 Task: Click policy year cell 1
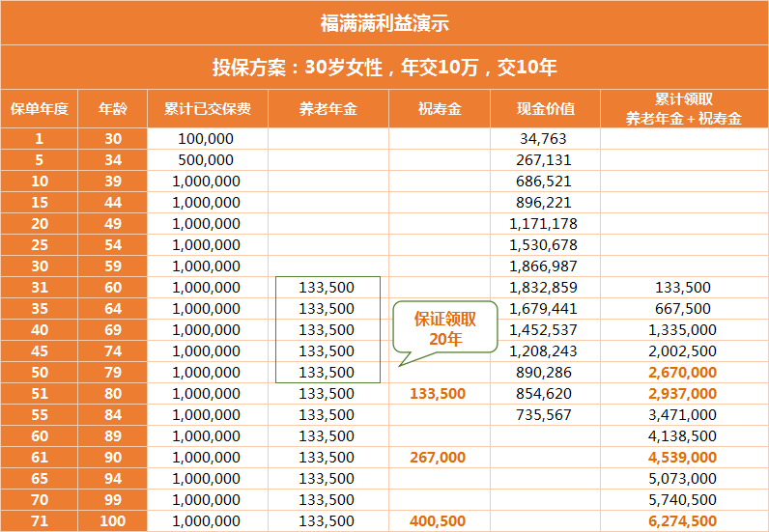click(x=40, y=139)
